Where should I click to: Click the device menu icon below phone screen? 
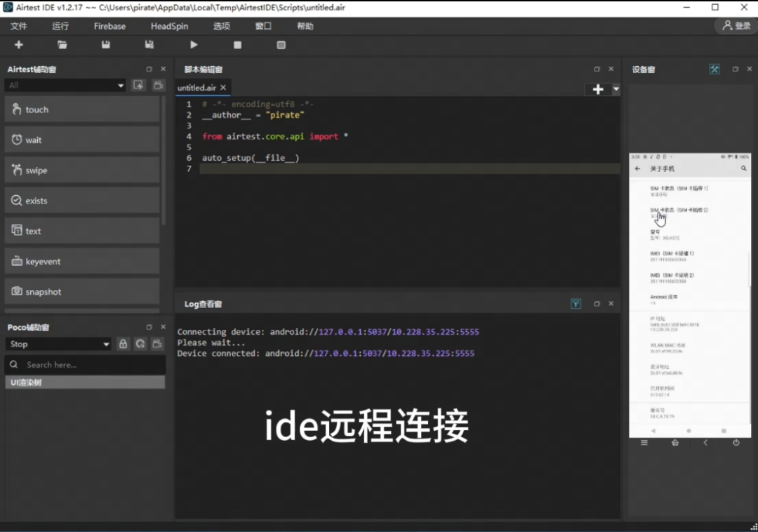coord(644,443)
